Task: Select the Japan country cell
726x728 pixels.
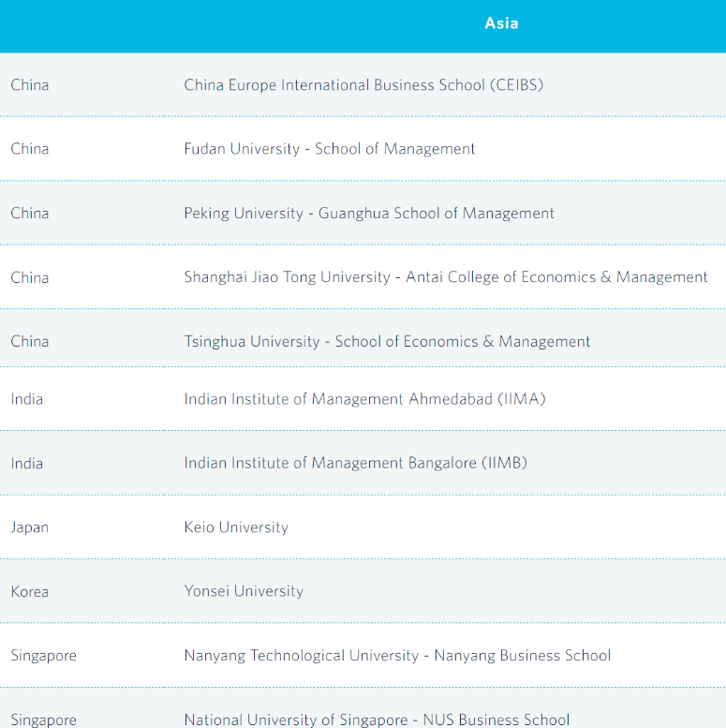Action: click(x=30, y=527)
